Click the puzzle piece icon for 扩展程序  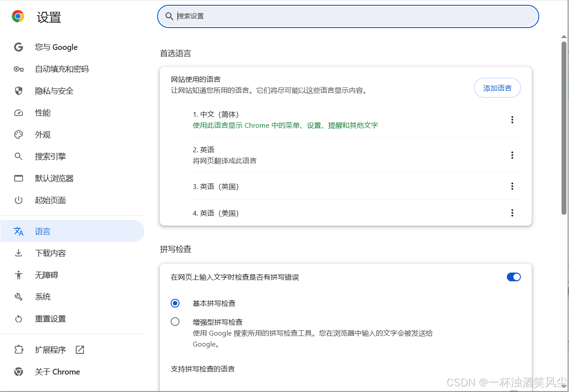point(18,350)
